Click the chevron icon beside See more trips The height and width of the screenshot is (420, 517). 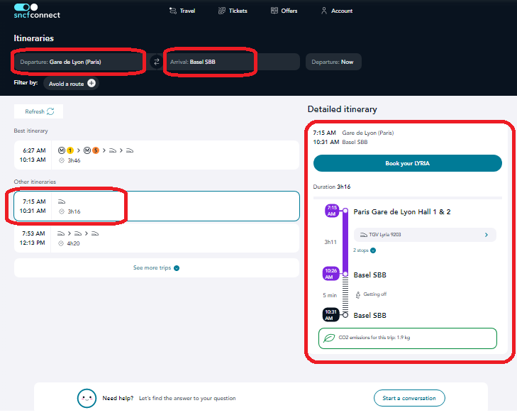pos(177,268)
